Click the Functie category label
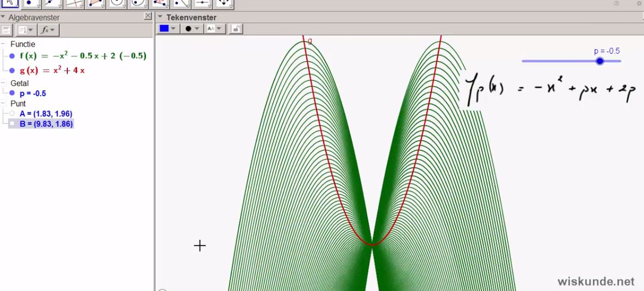The height and width of the screenshot is (291, 644). pyautogui.click(x=23, y=44)
